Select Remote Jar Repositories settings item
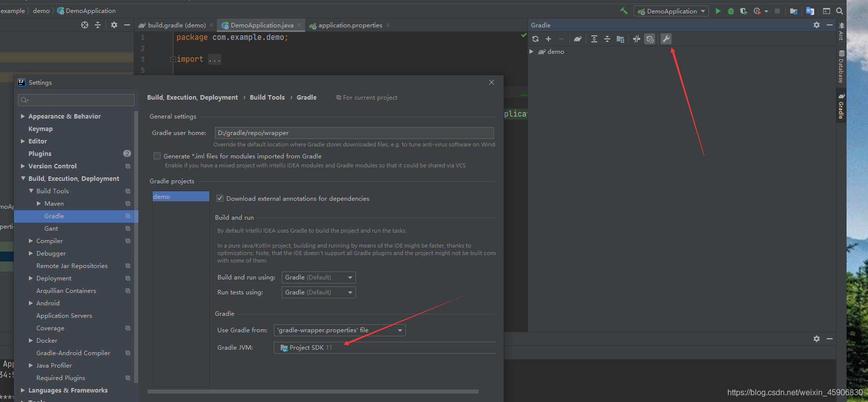This screenshot has height=402, width=868. 72,266
